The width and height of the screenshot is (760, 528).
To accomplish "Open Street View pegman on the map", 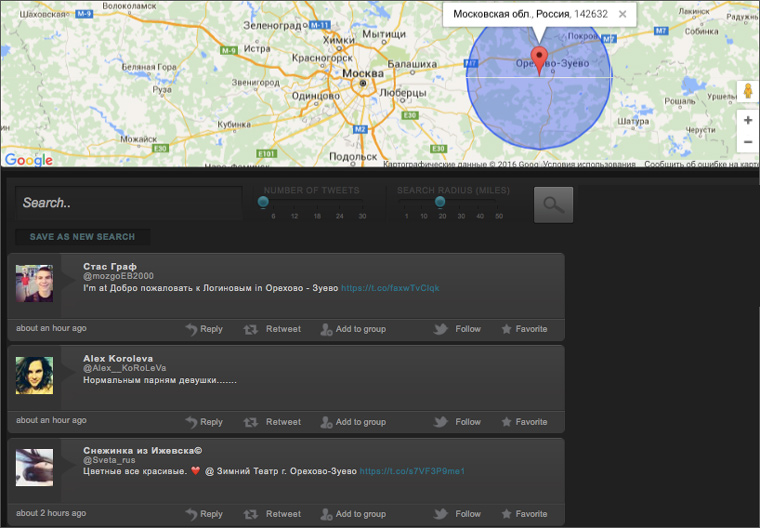I will (x=746, y=92).
